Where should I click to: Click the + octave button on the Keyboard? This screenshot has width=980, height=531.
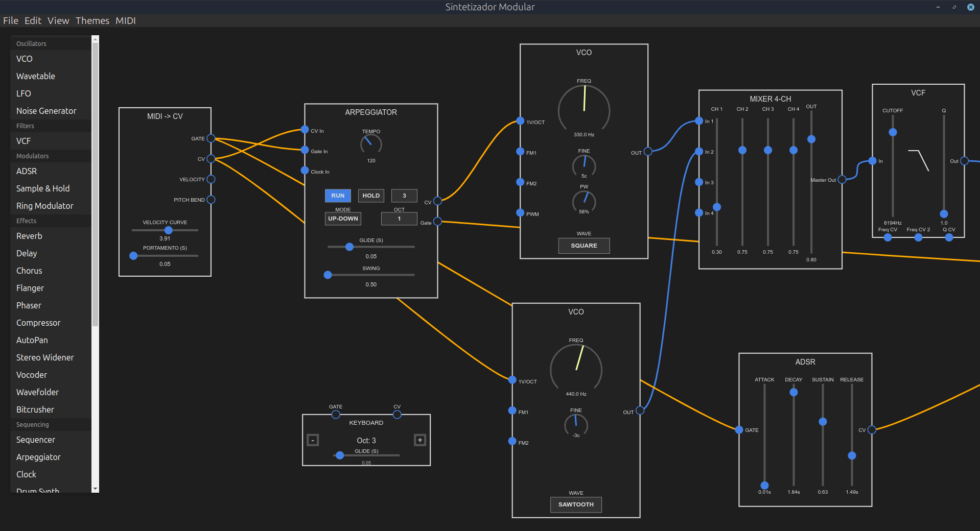pyautogui.click(x=419, y=440)
